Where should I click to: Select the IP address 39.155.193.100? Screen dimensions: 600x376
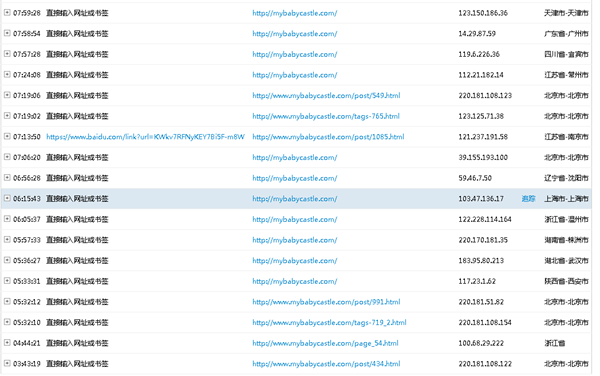coord(483,158)
